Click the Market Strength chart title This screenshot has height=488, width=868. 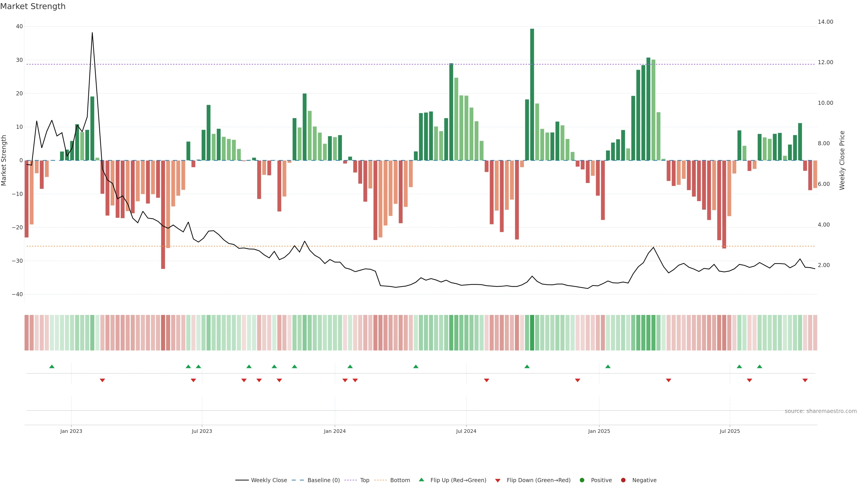click(33, 6)
